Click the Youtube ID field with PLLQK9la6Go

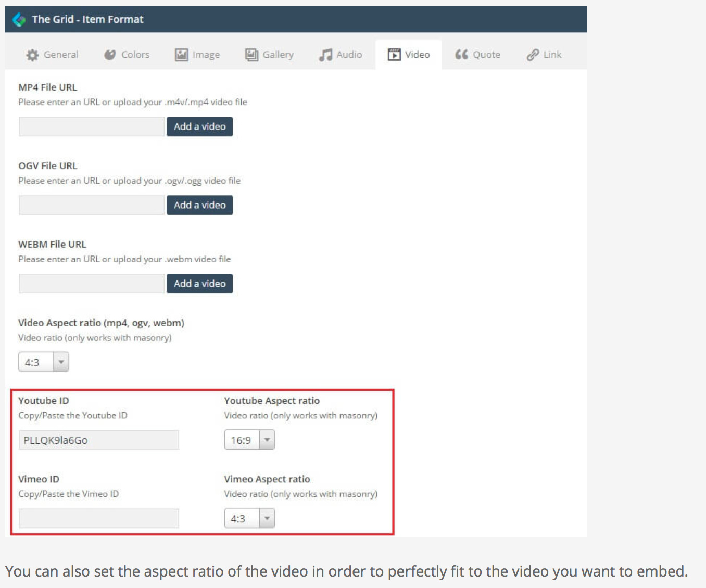[99, 440]
